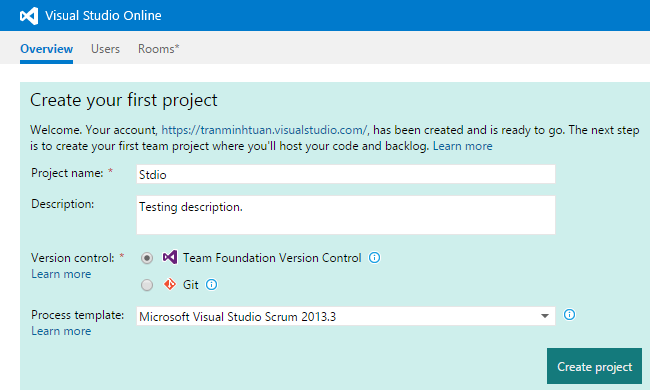The height and width of the screenshot is (390, 650).
Task: Open the Process template dropdown
Action: pos(346,316)
